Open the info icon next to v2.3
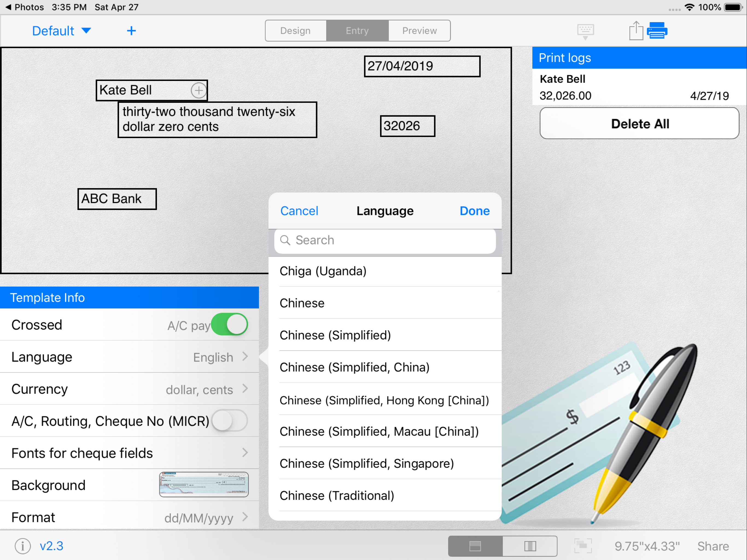Image resolution: width=747 pixels, height=560 pixels. pos(22,546)
